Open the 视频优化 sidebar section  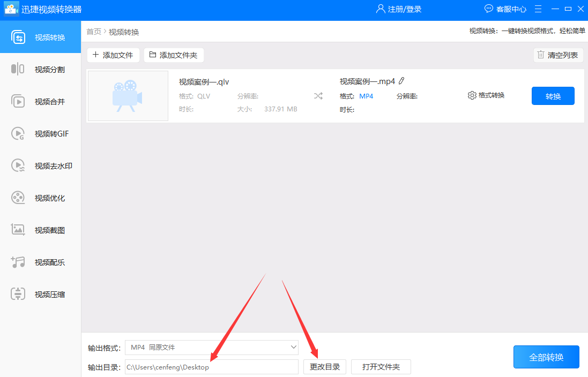tap(40, 198)
